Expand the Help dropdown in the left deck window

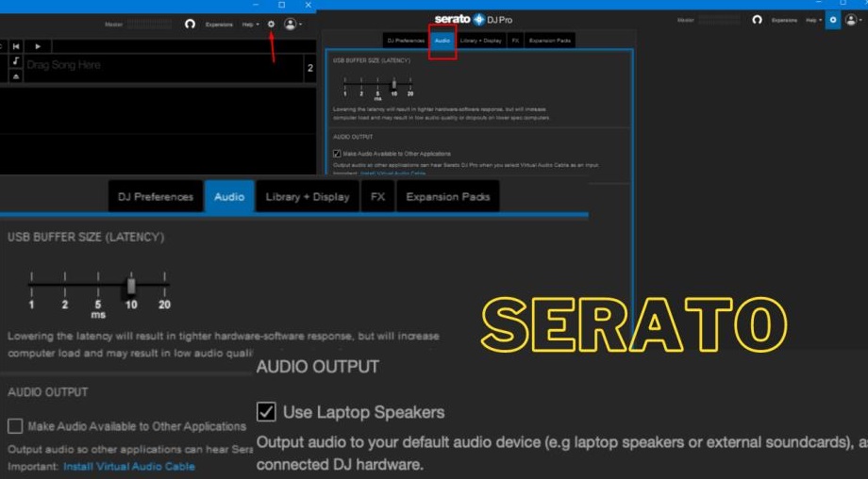click(250, 25)
